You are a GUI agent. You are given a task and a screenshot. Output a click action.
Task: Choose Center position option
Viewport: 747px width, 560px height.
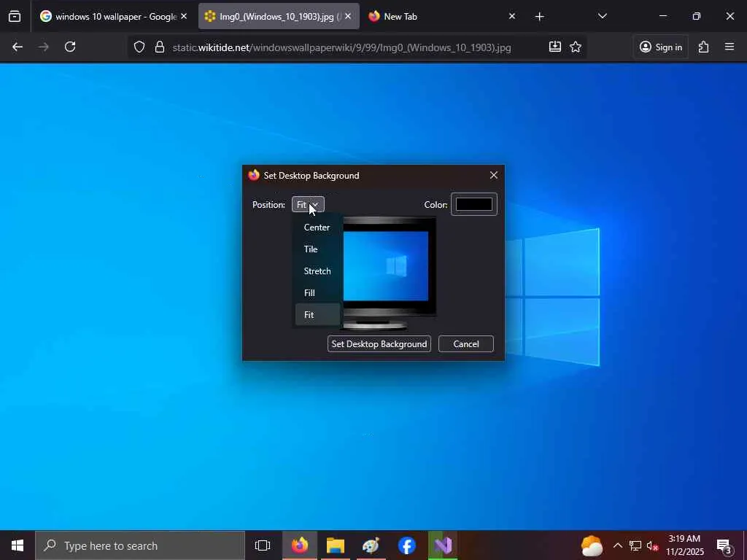coord(317,227)
